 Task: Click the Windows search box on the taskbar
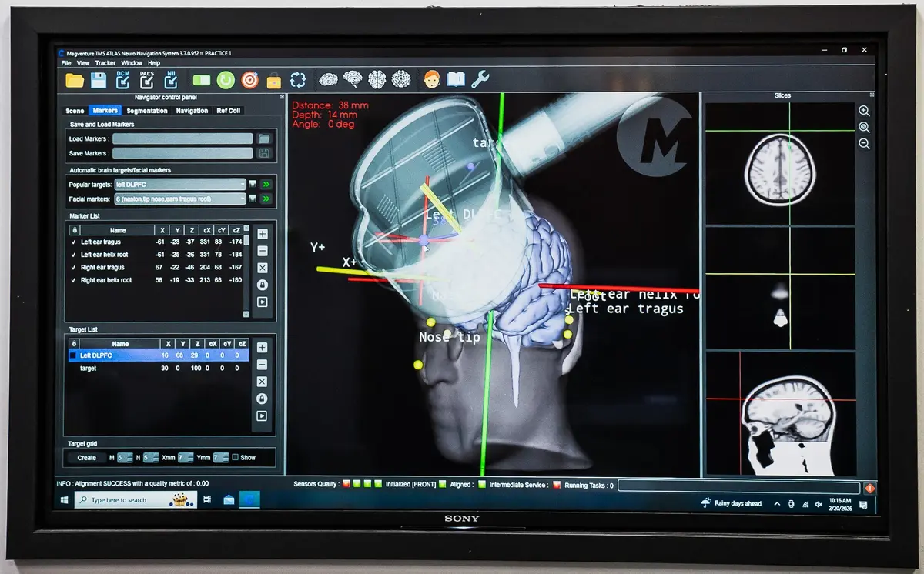136,500
